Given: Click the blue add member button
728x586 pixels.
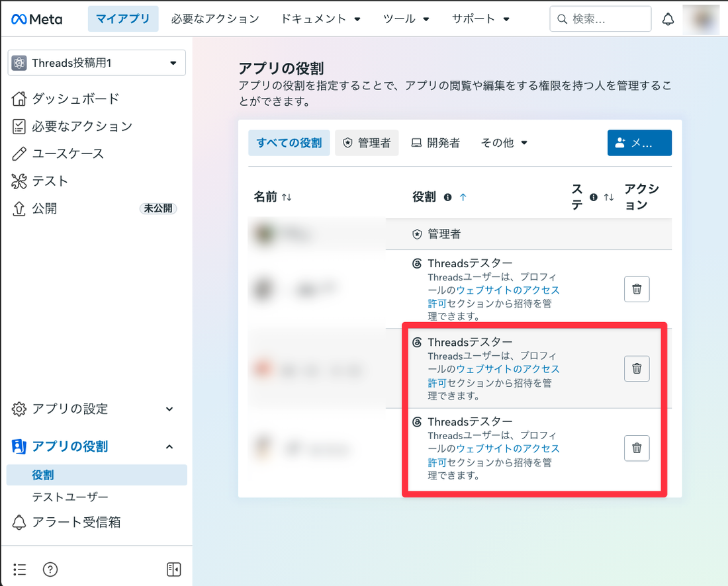Looking at the screenshot, I should (639, 143).
